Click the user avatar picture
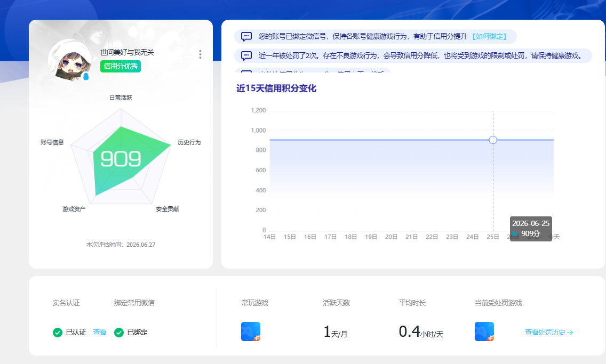This screenshot has height=364, width=606. coord(70,60)
